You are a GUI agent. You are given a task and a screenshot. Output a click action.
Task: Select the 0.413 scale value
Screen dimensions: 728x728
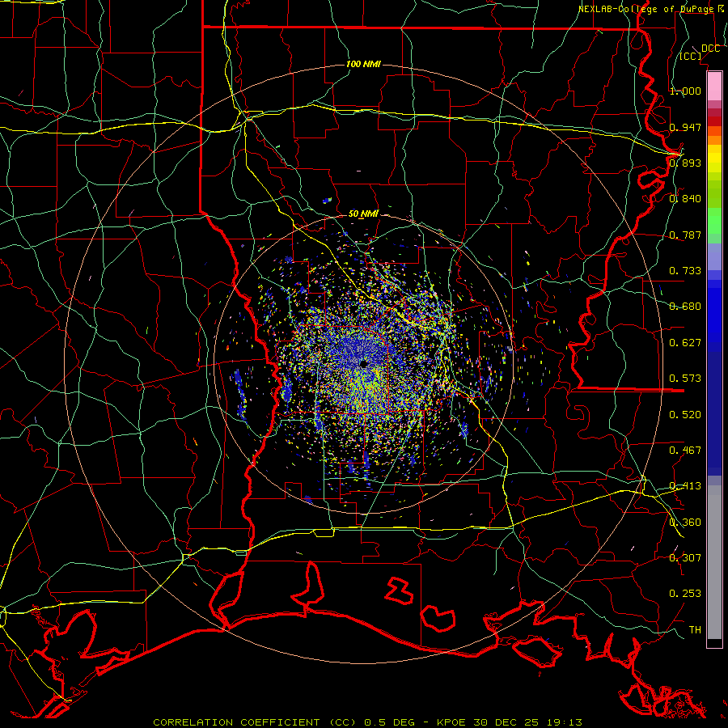(685, 486)
